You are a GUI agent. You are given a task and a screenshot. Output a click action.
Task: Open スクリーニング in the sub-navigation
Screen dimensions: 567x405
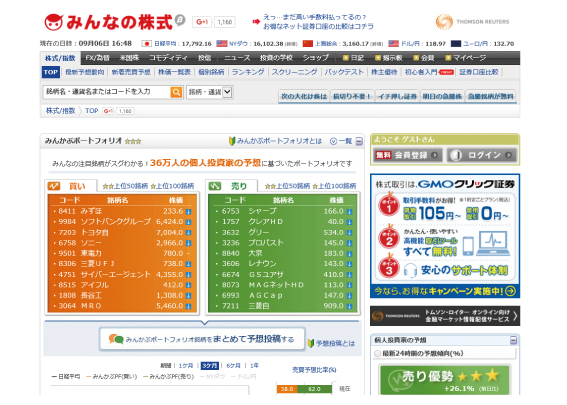[x=294, y=72]
